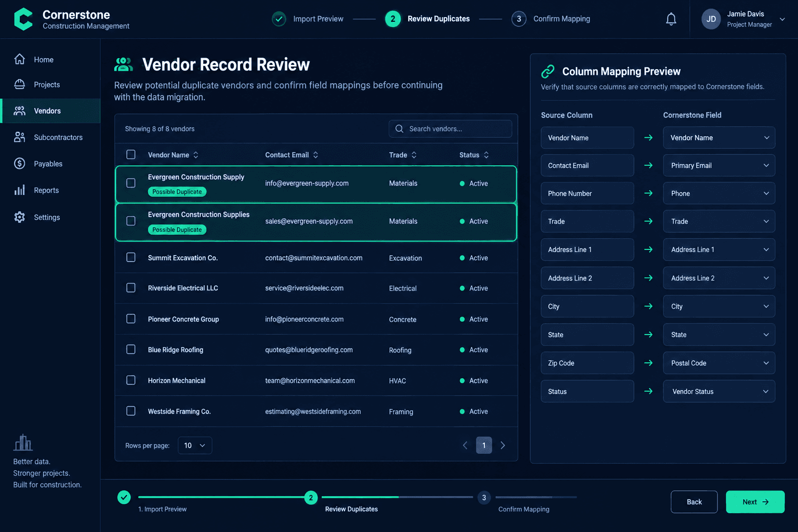Click the Projects hard hat icon

(x=20, y=84)
